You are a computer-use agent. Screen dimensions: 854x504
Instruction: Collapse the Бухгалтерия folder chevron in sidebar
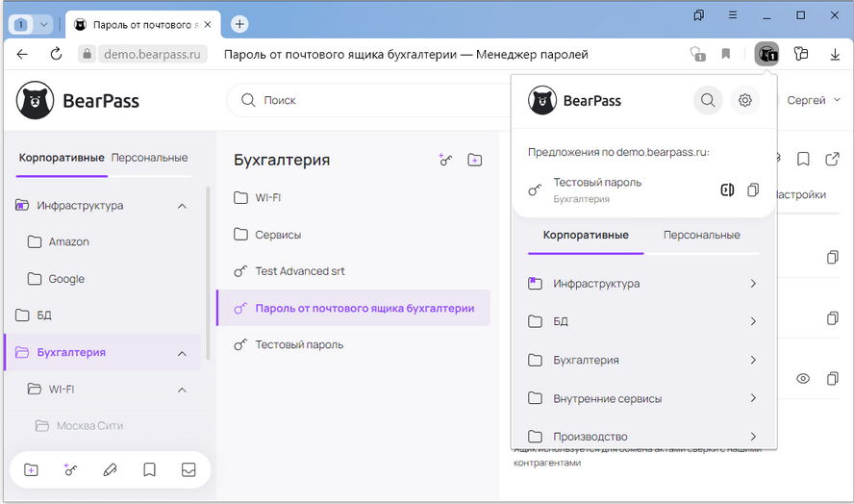click(183, 354)
